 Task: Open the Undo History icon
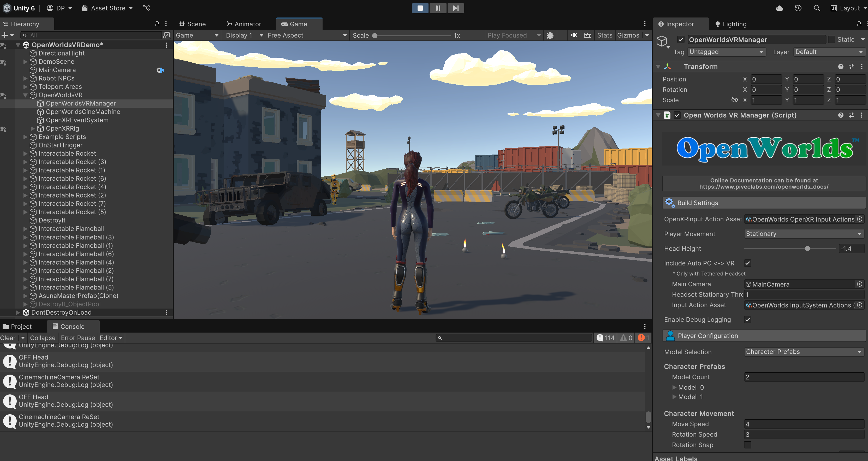point(798,8)
